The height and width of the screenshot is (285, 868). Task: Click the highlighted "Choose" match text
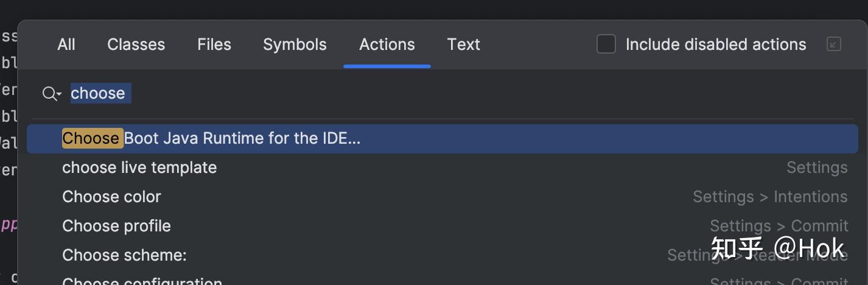(91, 138)
